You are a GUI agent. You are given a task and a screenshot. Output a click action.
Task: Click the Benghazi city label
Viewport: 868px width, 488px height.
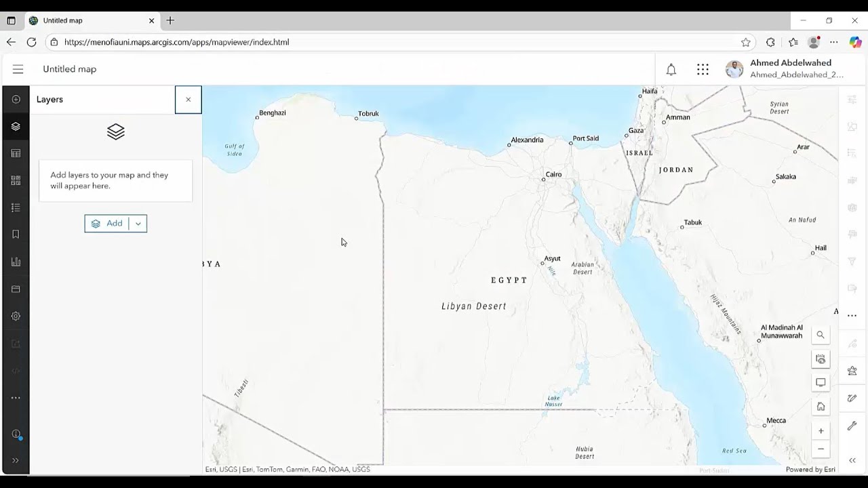point(273,113)
